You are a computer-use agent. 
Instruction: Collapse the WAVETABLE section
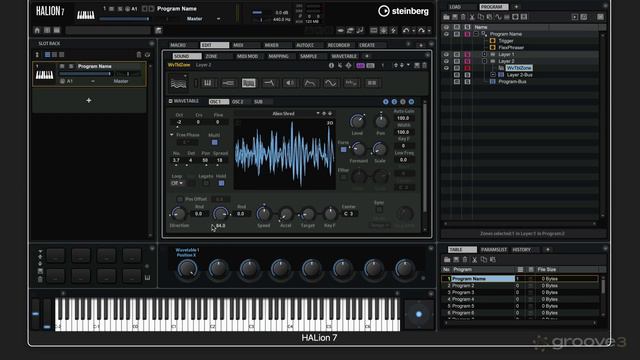click(170, 101)
